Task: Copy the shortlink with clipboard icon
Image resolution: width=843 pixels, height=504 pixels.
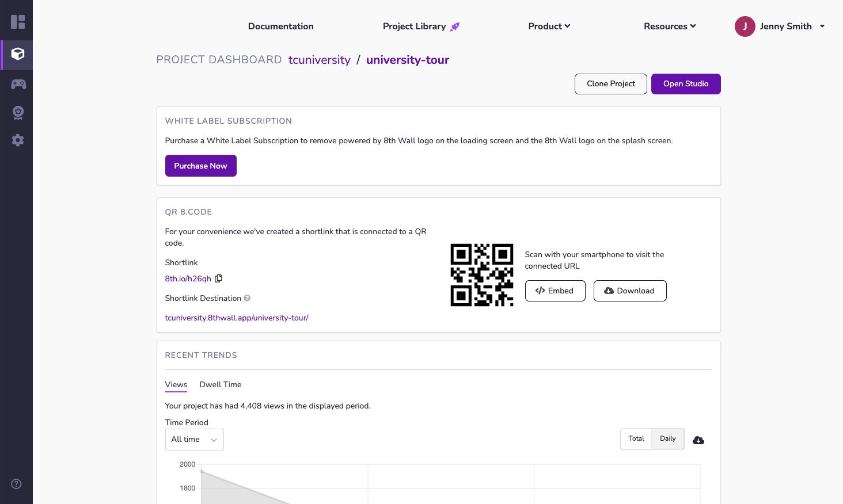Action: pos(218,278)
